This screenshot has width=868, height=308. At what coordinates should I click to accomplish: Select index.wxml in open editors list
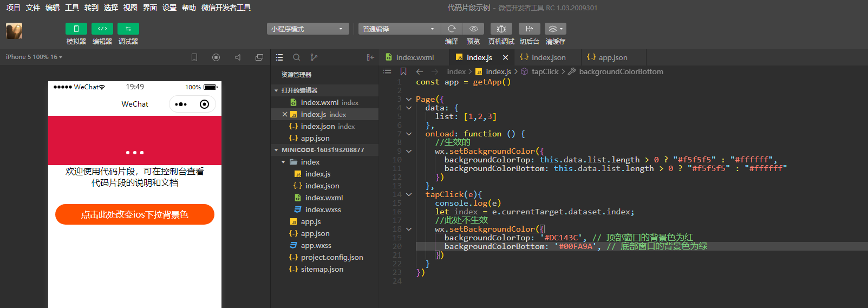[325, 102]
